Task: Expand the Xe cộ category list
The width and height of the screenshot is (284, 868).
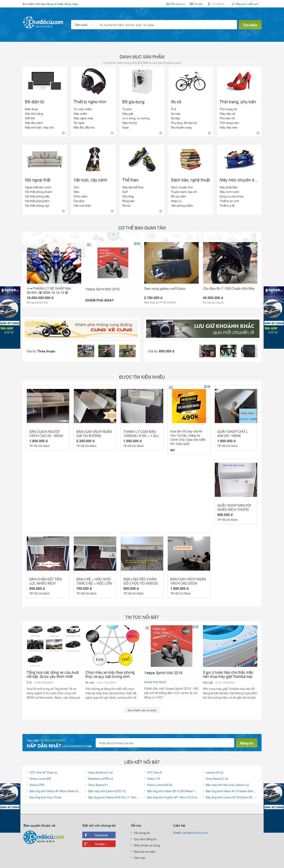Action: [x=209, y=133]
